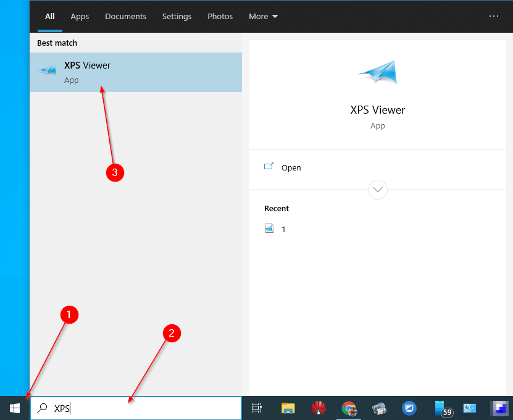Open the Your Phone taskbar icon
This screenshot has width=513, height=420.
pos(440,408)
